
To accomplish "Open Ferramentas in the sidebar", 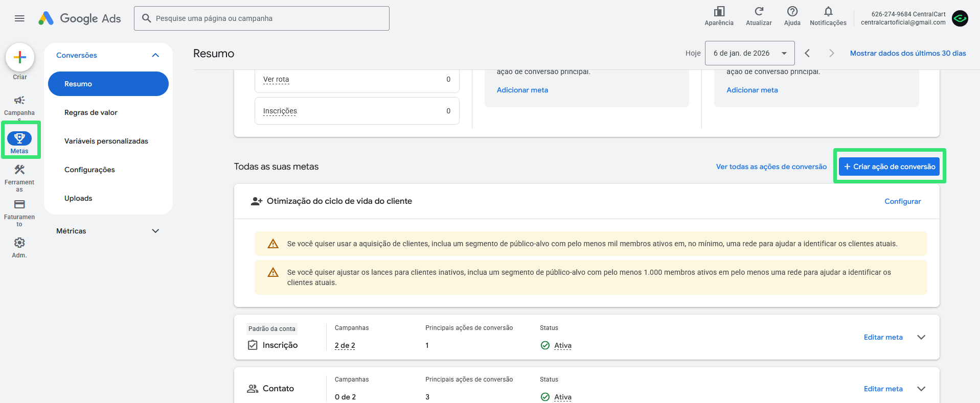I will click(19, 178).
